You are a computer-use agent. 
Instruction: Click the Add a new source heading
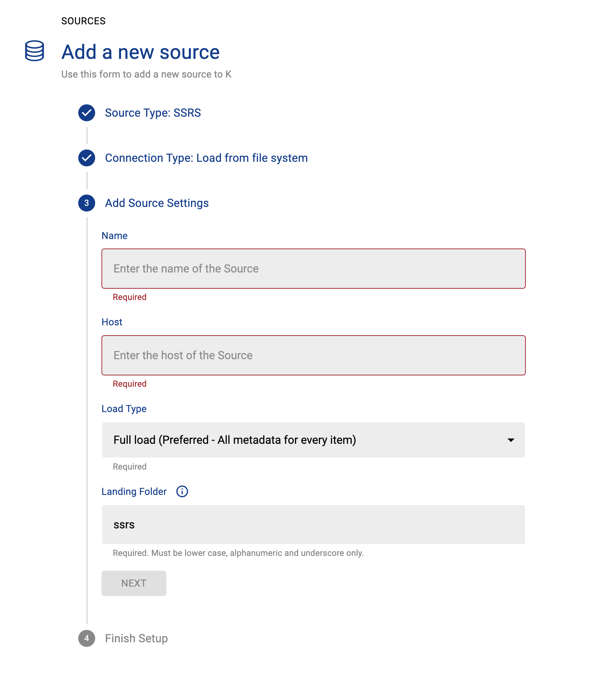(141, 52)
